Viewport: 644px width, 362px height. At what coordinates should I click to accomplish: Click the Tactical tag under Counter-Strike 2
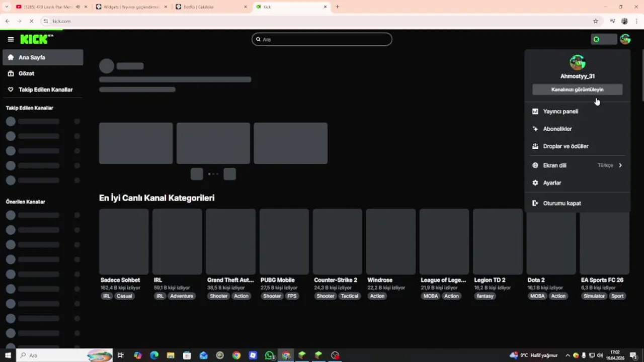pos(350,296)
